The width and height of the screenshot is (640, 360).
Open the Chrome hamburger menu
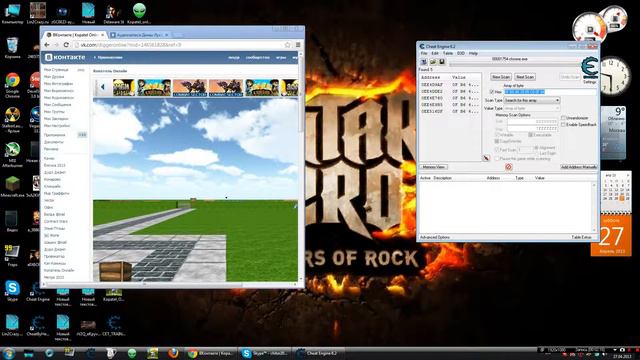pyautogui.click(x=298, y=45)
